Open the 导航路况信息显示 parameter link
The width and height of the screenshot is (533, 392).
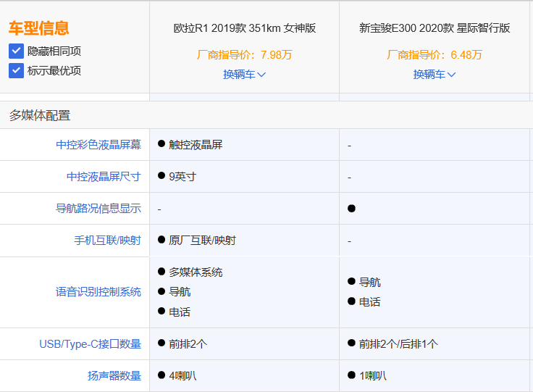98,208
